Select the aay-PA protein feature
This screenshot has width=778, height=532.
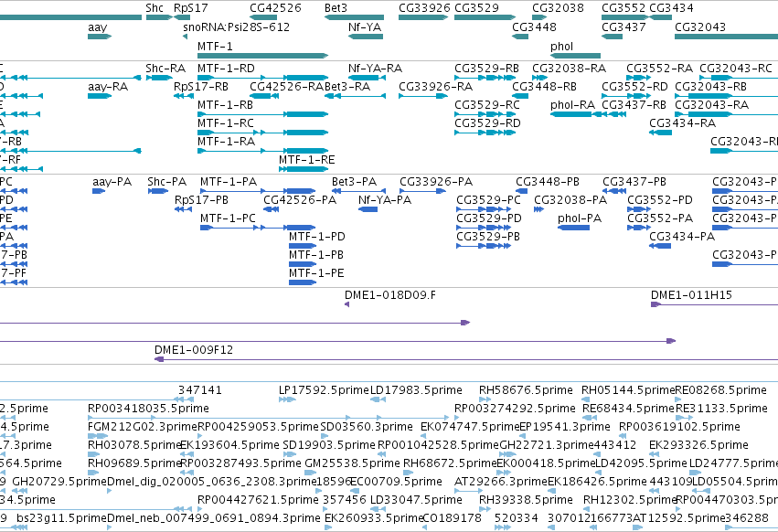(x=98, y=191)
